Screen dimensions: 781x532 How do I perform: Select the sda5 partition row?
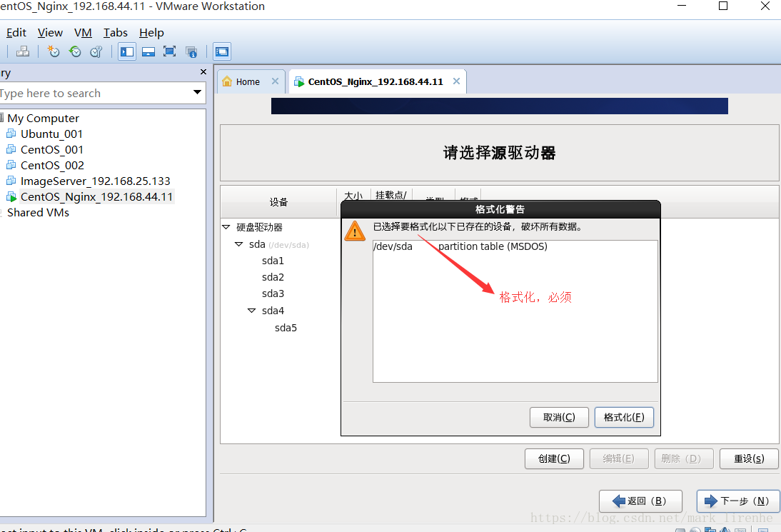click(x=286, y=328)
